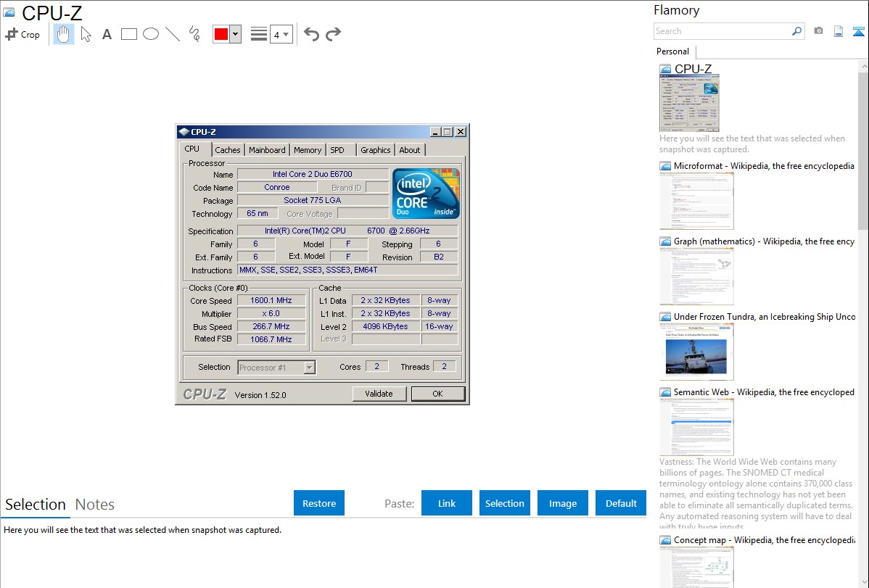
Task: Switch to the Notes tab
Action: pyautogui.click(x=95, y=505)
